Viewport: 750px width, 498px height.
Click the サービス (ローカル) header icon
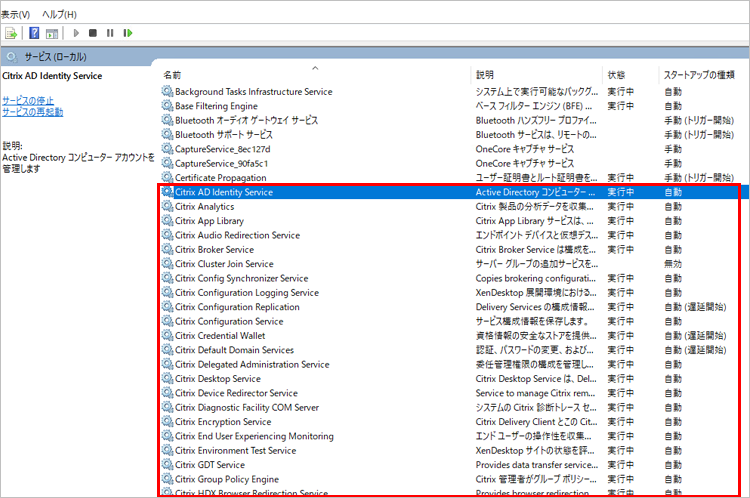click(x=11, y=57)
